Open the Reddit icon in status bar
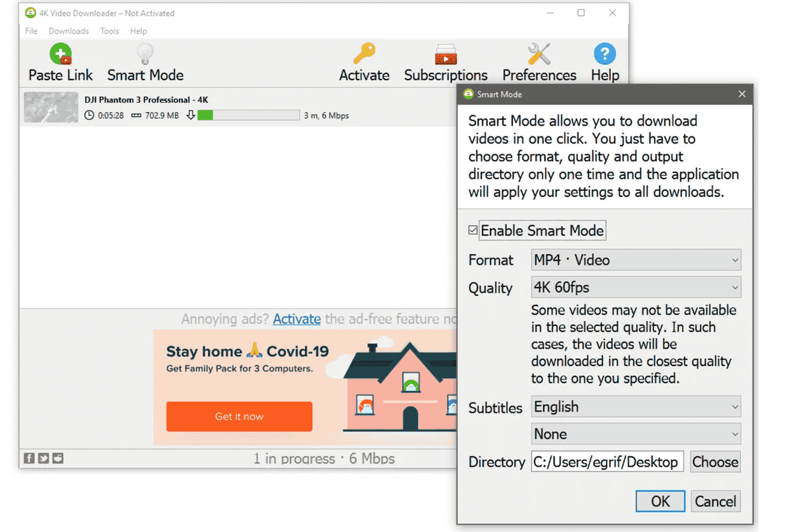 (58, 458)
